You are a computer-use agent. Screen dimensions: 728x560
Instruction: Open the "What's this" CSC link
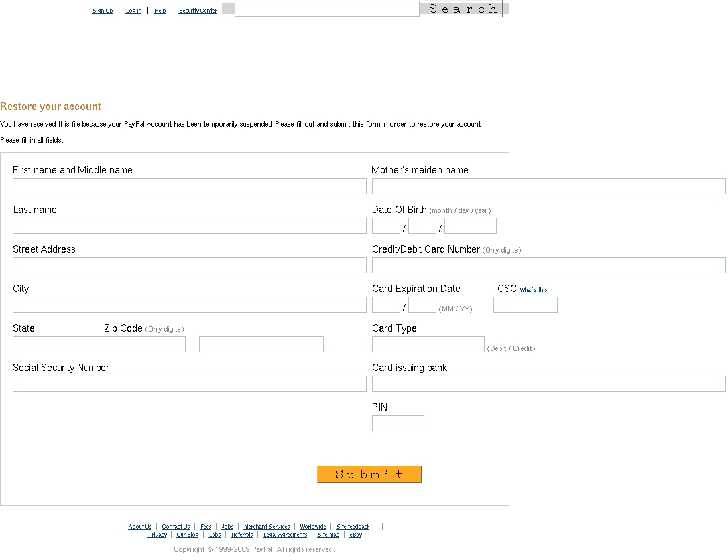click(533, 290)
